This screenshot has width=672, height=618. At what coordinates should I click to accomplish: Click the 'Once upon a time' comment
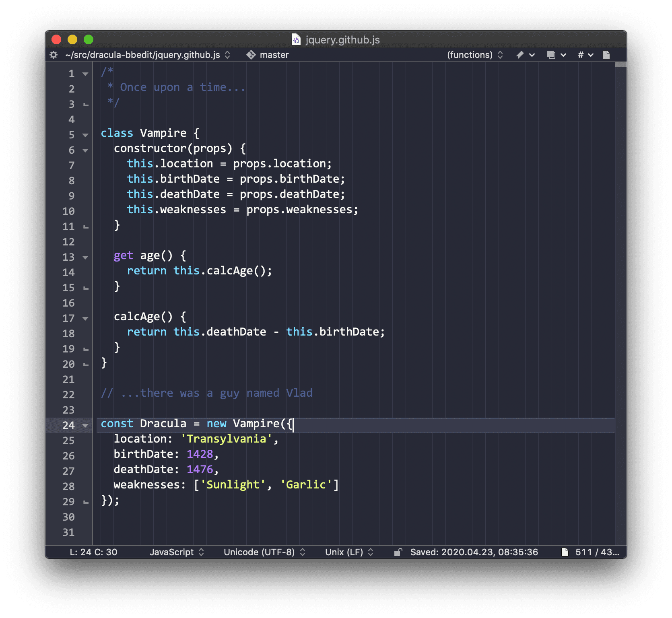coord(183,87)
